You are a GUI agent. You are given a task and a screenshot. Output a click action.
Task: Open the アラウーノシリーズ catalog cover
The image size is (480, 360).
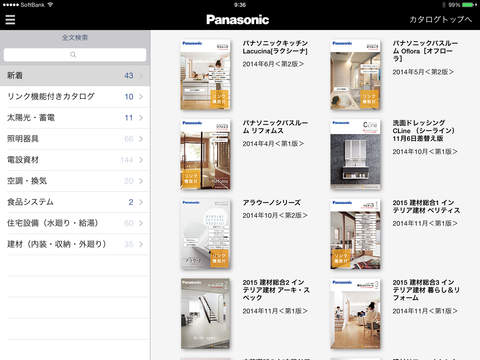pyautogui.click(x=205, y=234)
